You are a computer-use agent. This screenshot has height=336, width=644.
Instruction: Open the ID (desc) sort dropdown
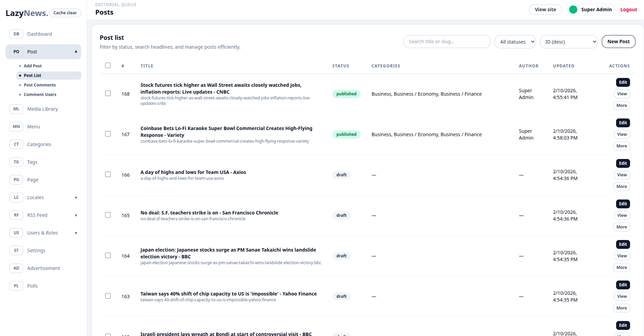(x=568, y=42)
